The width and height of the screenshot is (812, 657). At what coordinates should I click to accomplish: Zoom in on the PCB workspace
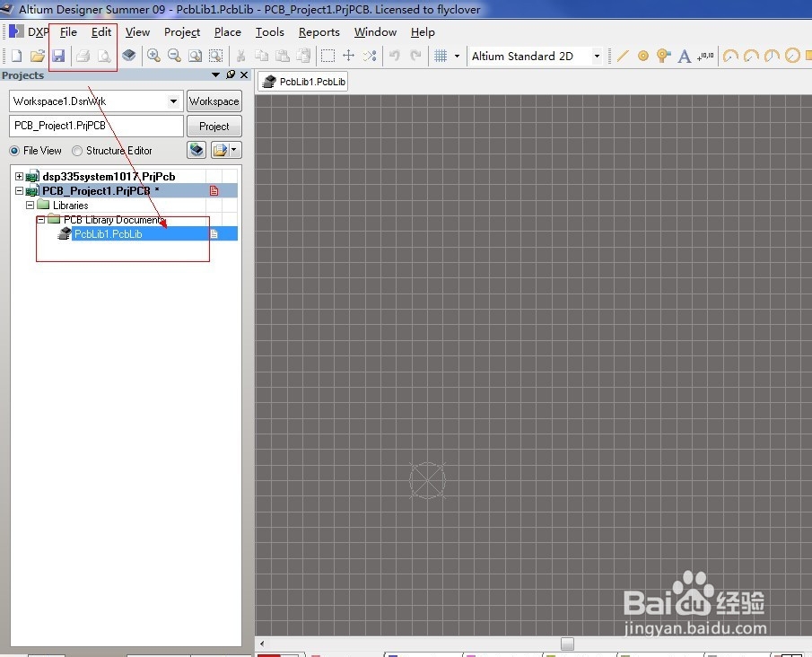153,56
